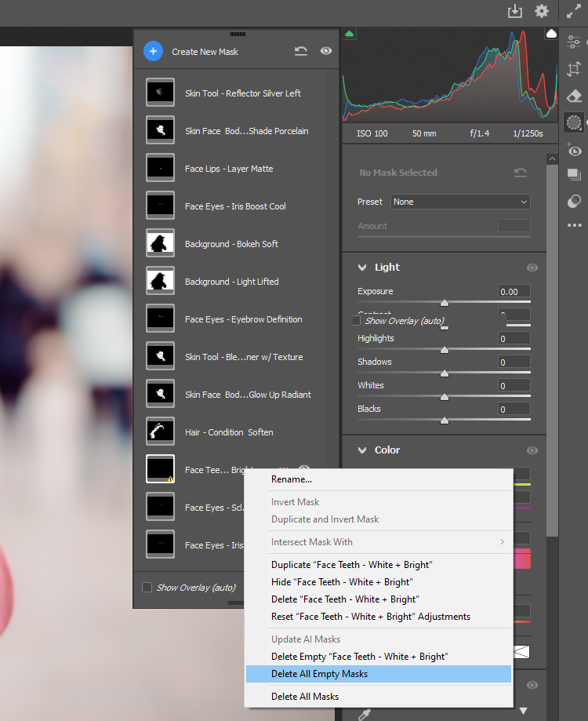Image resolution: width=588 pixels, height=721 pixels.
Task: Open preferences via the gear icon
Action: click(542, 11)
